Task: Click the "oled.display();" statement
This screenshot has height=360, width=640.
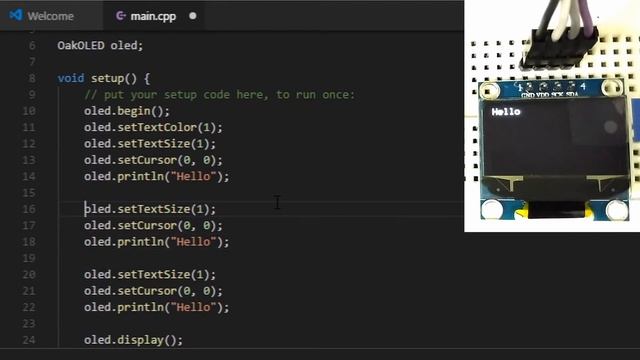Action: (133, 340)
